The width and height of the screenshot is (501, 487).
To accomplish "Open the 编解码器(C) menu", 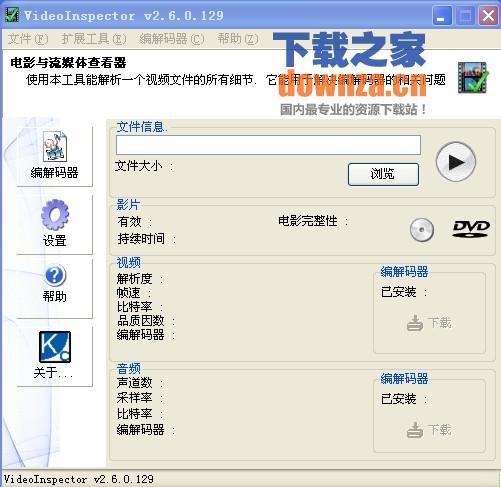I will click(x=172, y=39).
